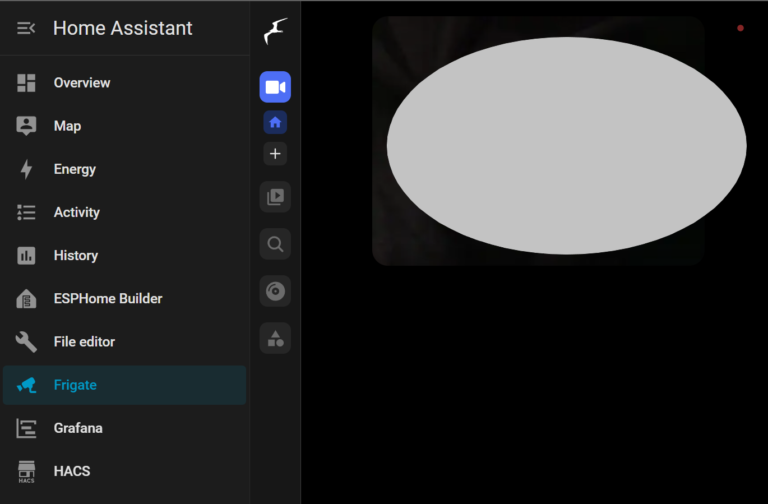Click the Map person-pin icon
The height and width of the screenshot is (504, 768).
tap(26, 126)
